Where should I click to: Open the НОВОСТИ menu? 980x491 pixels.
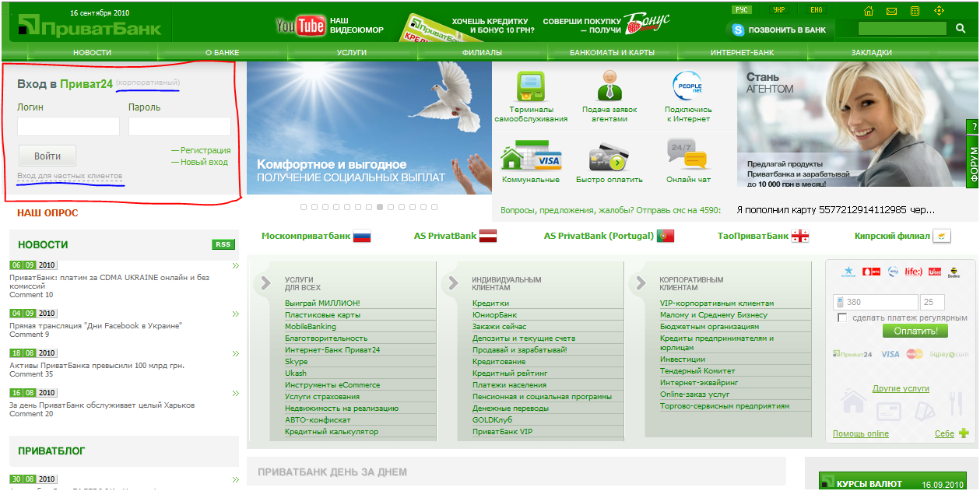point(92,53)
